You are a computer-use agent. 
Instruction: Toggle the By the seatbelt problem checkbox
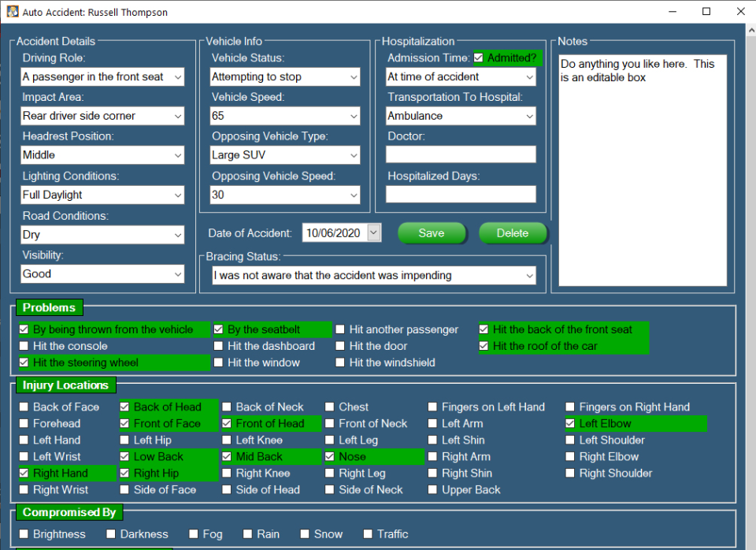217,329
